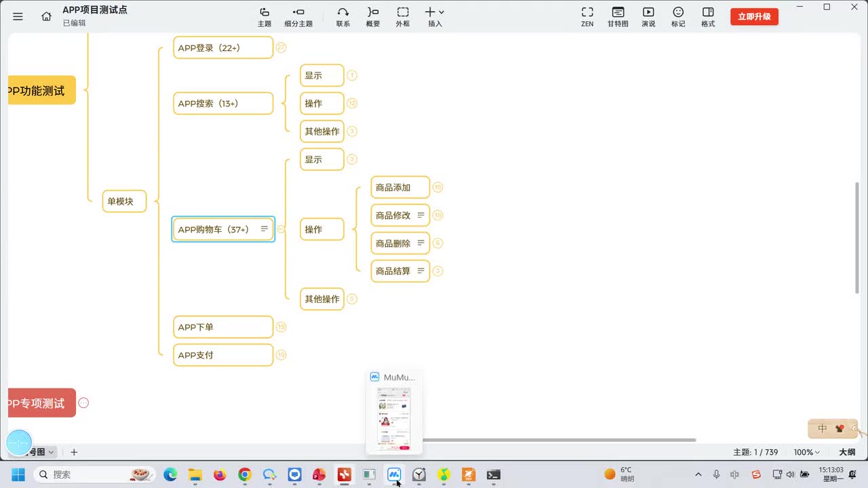Expand count 12 beside APP搜索's 操作
868x488 pixels.
click(x=351, y=103)
